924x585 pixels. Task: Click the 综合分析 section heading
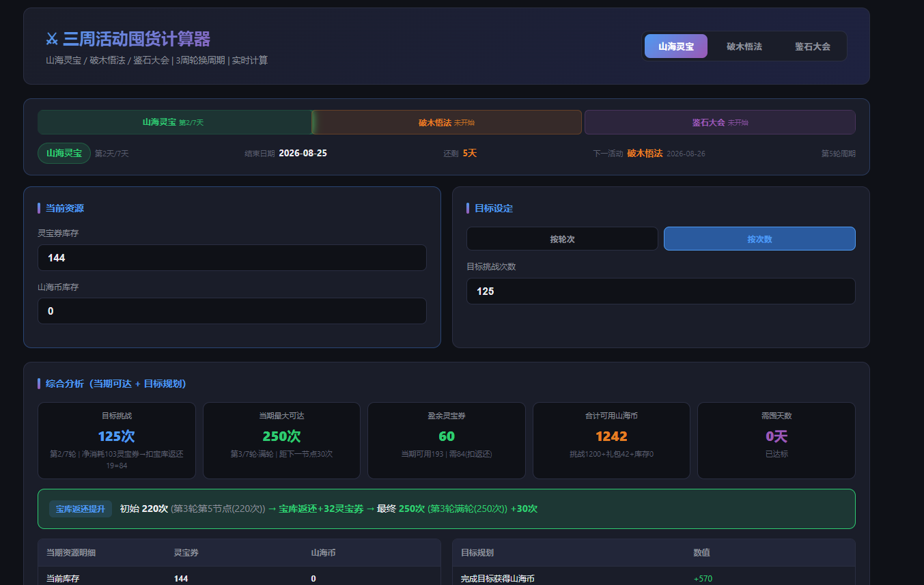[x=116, y=384]
